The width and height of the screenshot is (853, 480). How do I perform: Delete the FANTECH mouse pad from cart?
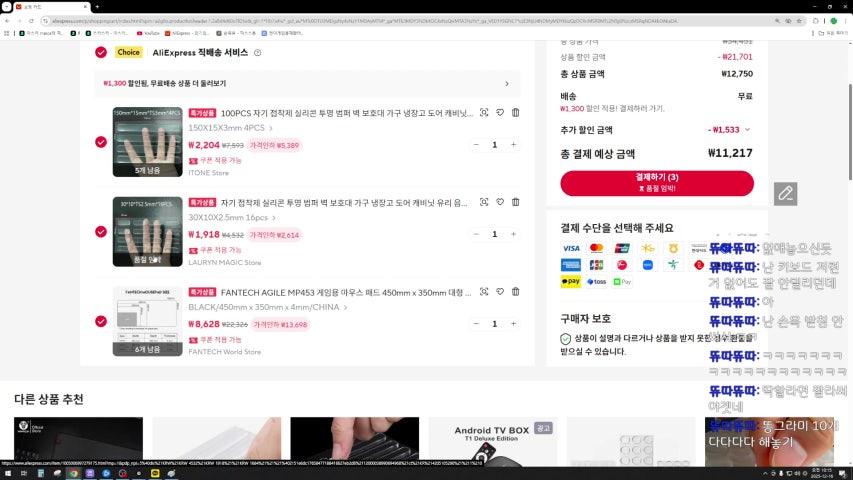point(515,292)
